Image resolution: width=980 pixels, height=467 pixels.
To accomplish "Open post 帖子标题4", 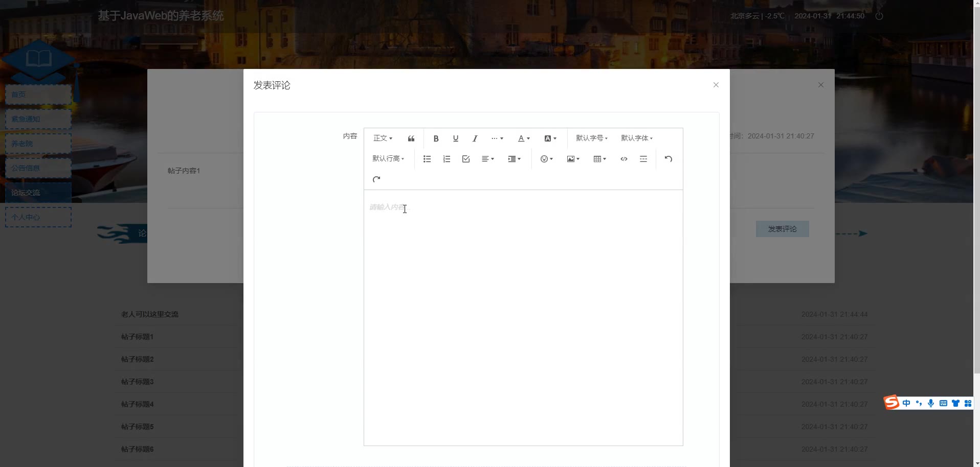I will coord(137,404).
